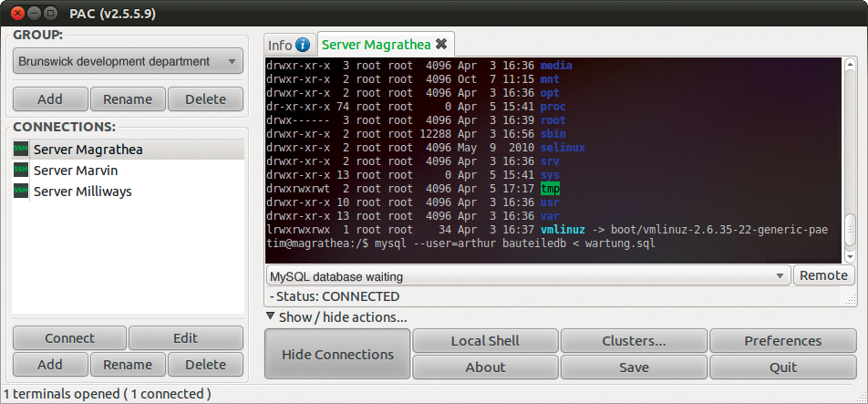Click the vmlinuz symlink entry

click(563, 230)
